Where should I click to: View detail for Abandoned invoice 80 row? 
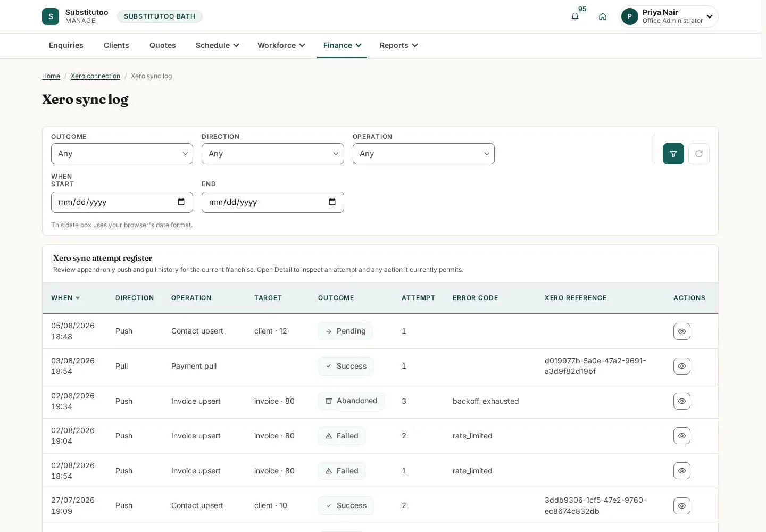(682, 401)
